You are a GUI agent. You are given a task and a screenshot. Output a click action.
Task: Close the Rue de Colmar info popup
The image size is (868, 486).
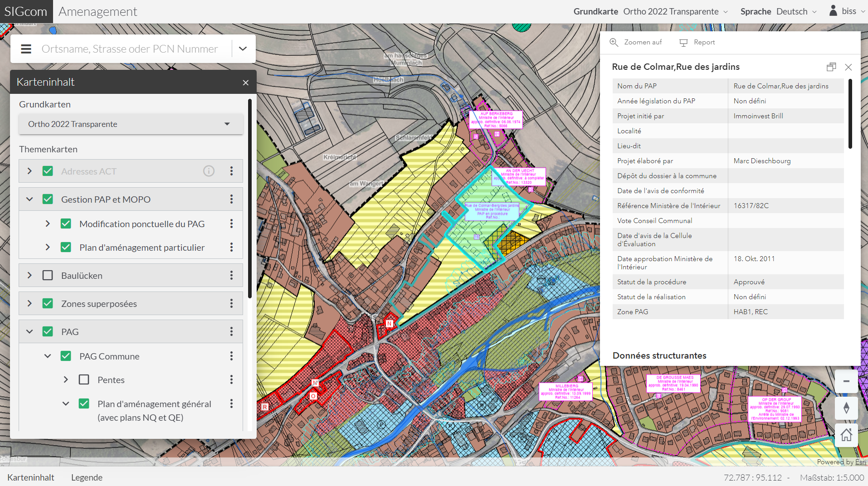pos(848,67)
